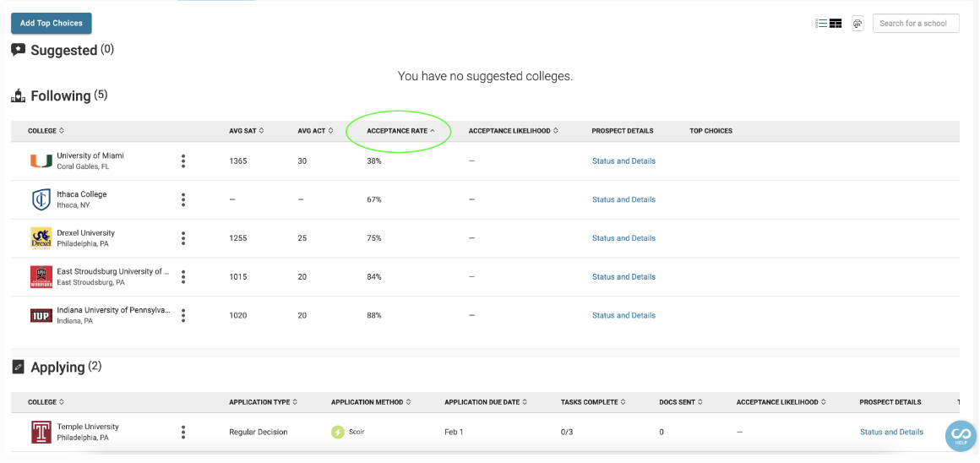This screenshot has width=980, height=463.
Task: Switch to list view icon
Action: 821,23
